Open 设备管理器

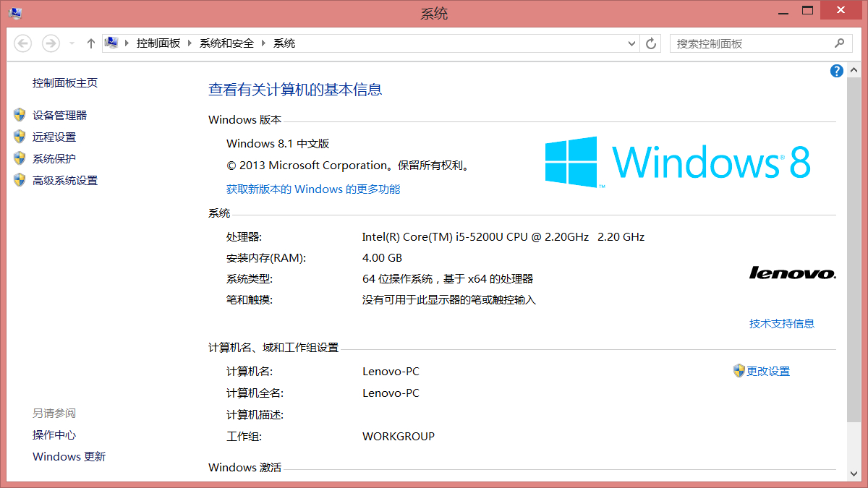59,116
